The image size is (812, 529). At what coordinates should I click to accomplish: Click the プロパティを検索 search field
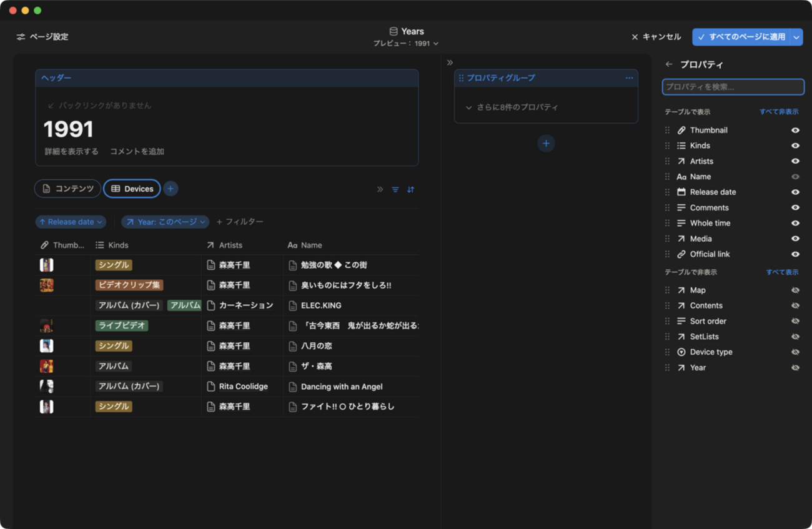click(x=733, y=87)
